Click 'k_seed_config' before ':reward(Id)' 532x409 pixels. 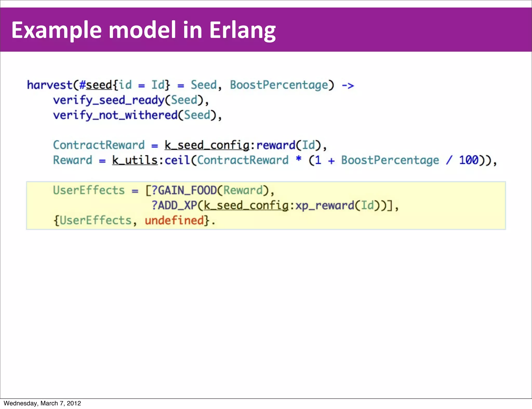click(x=207, y=145)
